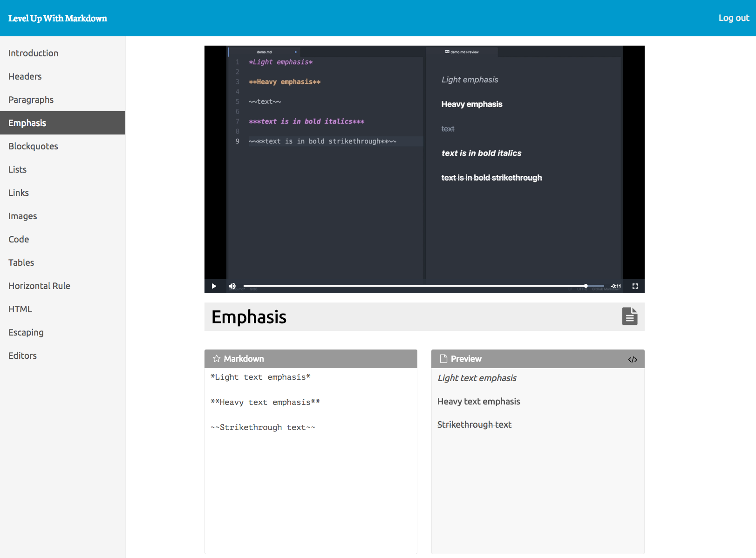
Task: Open the Tables lesson in the sidebar
Action: [x=21, y=262]
